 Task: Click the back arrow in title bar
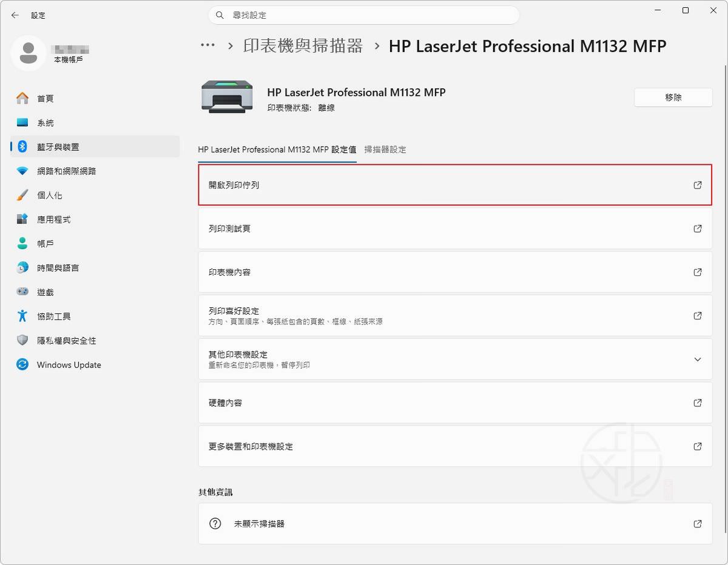click(x=15, y=15)
